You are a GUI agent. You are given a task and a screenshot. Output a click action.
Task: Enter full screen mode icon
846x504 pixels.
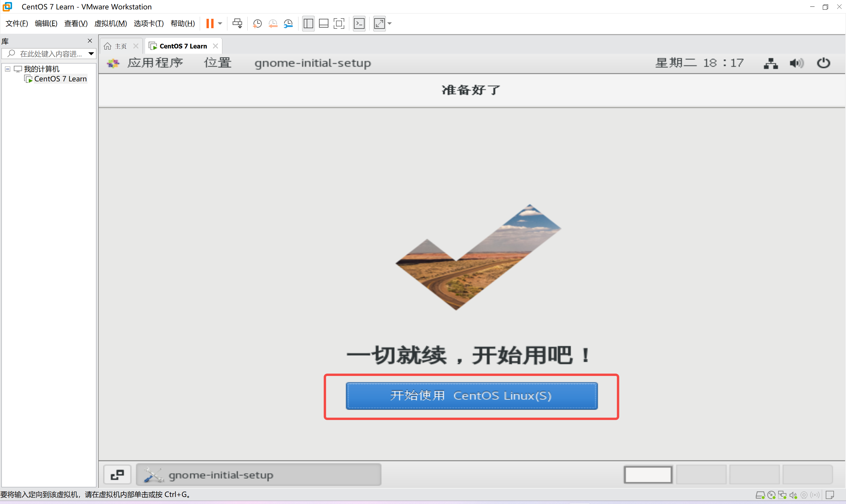pyautogui.click(x=339, y=23)
